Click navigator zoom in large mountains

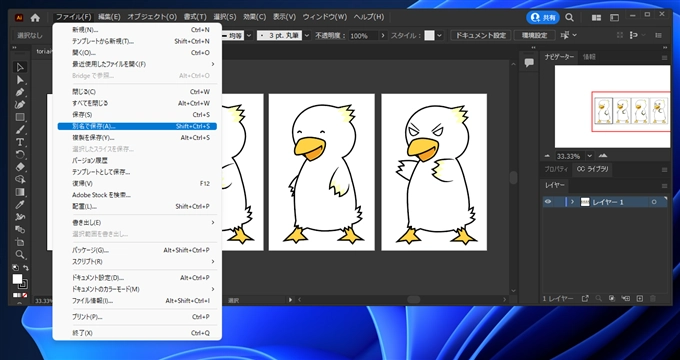(602, 156)
